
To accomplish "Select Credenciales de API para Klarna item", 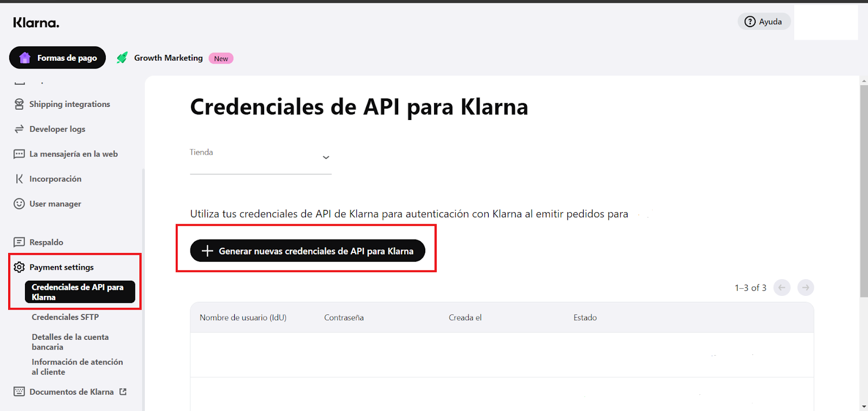I will [80, 292].
